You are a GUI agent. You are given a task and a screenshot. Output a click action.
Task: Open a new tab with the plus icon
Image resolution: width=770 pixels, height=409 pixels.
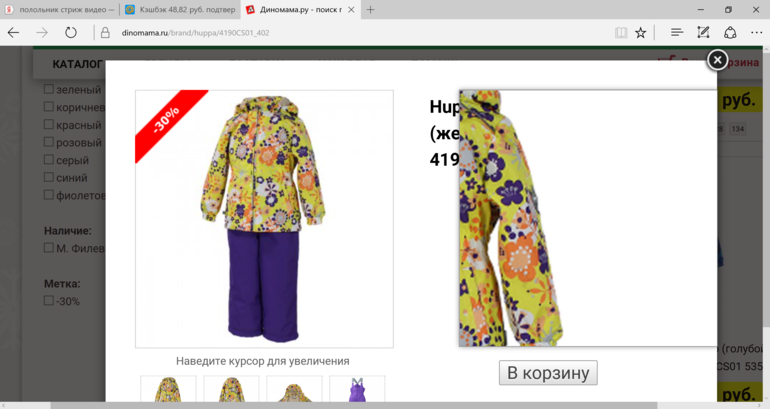tap(370, 10)
